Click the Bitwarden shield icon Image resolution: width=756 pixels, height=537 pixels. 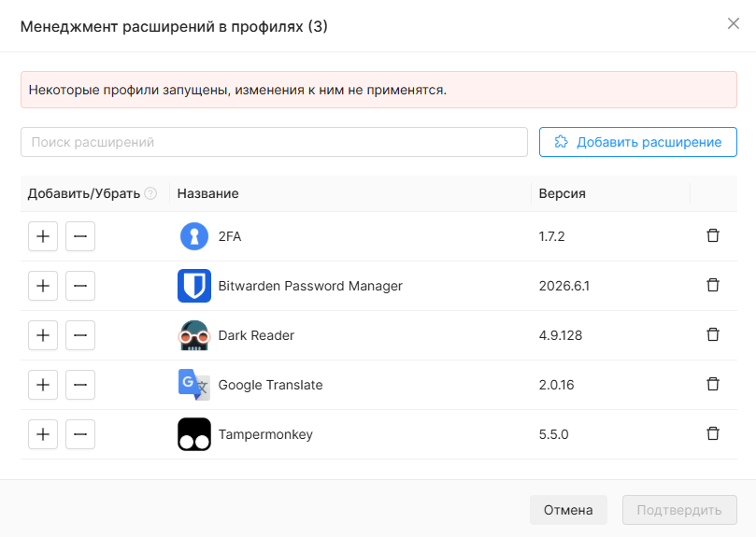tap(194, 286)
